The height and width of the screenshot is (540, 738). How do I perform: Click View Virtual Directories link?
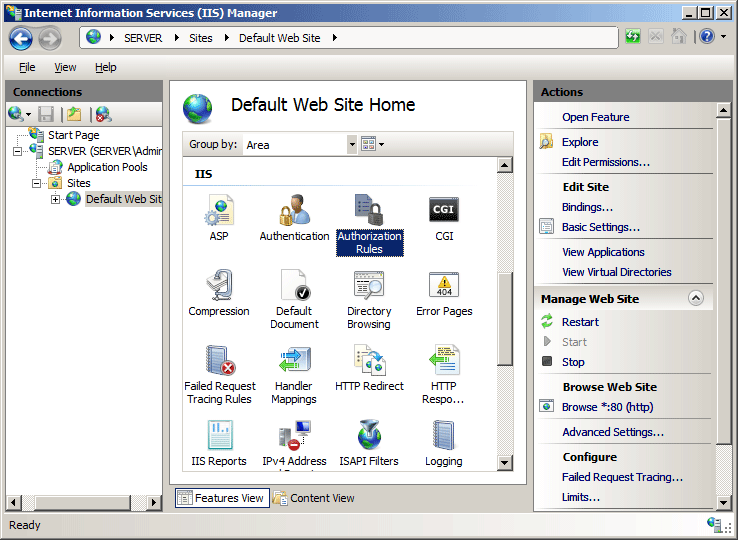[617, 272]
